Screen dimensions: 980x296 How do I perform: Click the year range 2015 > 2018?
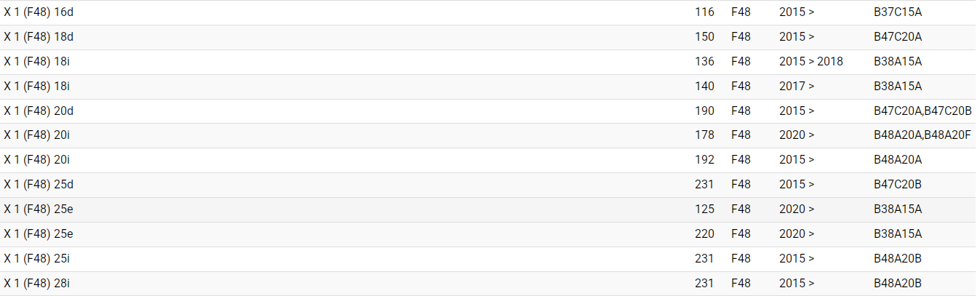[810, 62]
